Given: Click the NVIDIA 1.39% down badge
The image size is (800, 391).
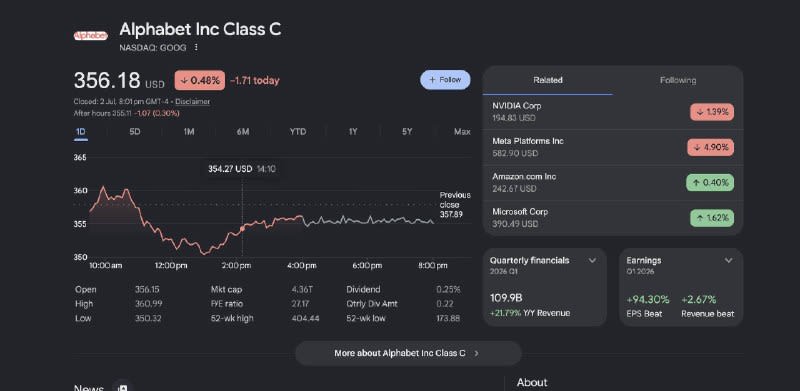Looking at the screenshot, I should click(x=712, y=112).
